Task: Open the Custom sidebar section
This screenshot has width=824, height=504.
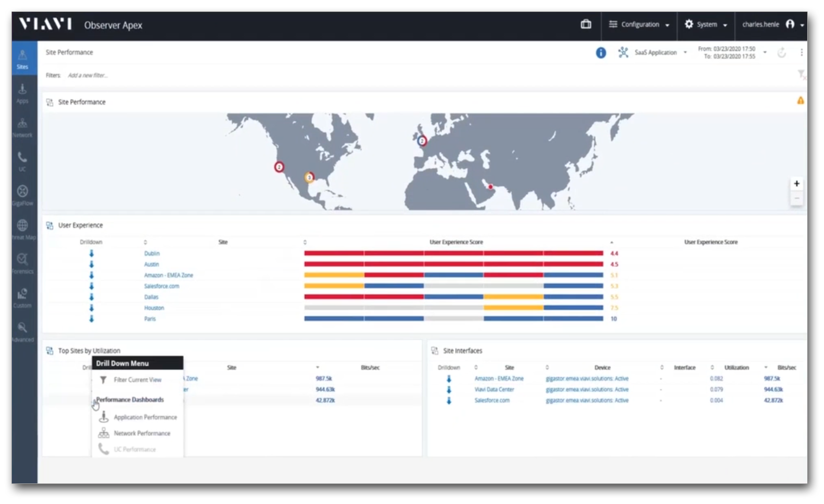Action: [22, 298]
